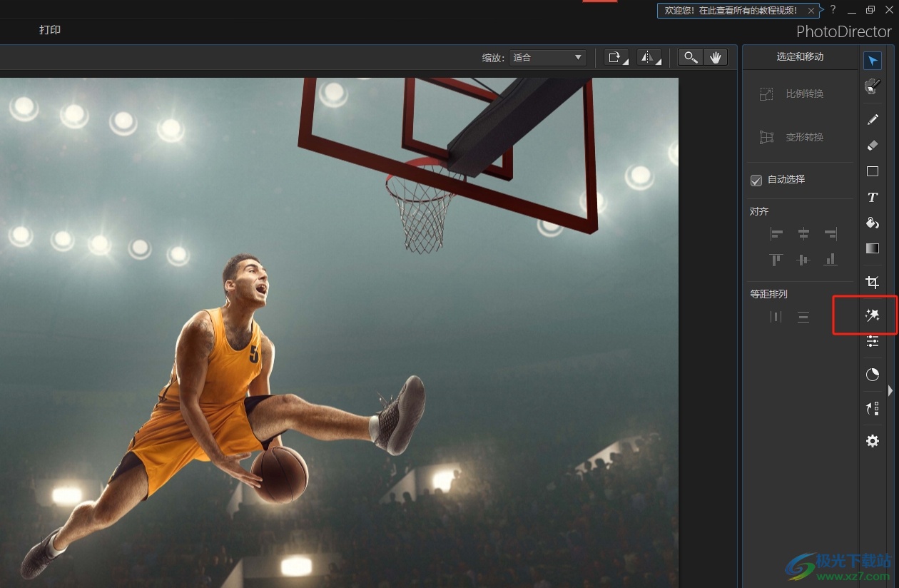Open the 打印 menu

[x=50, y=30]
